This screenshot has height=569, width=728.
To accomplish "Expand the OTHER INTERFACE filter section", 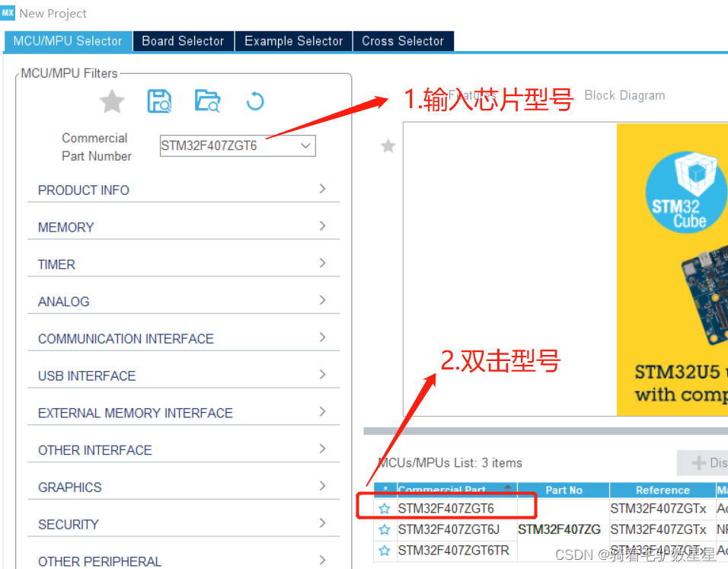I will 184,449.
